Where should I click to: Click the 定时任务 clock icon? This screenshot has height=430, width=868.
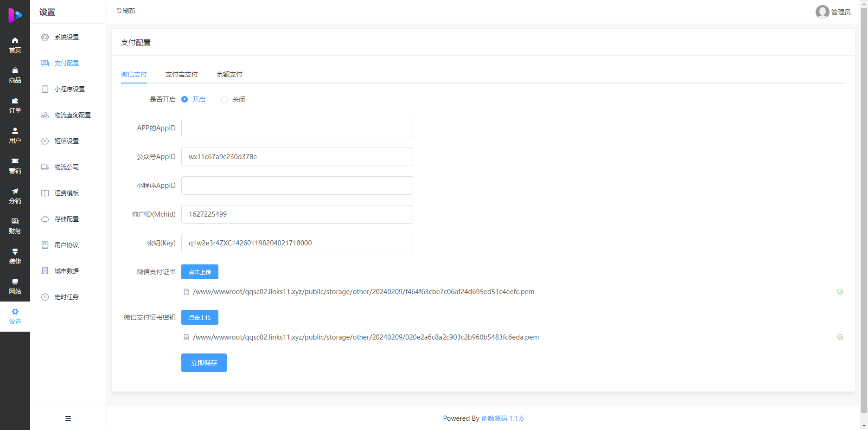coord(45,297)
